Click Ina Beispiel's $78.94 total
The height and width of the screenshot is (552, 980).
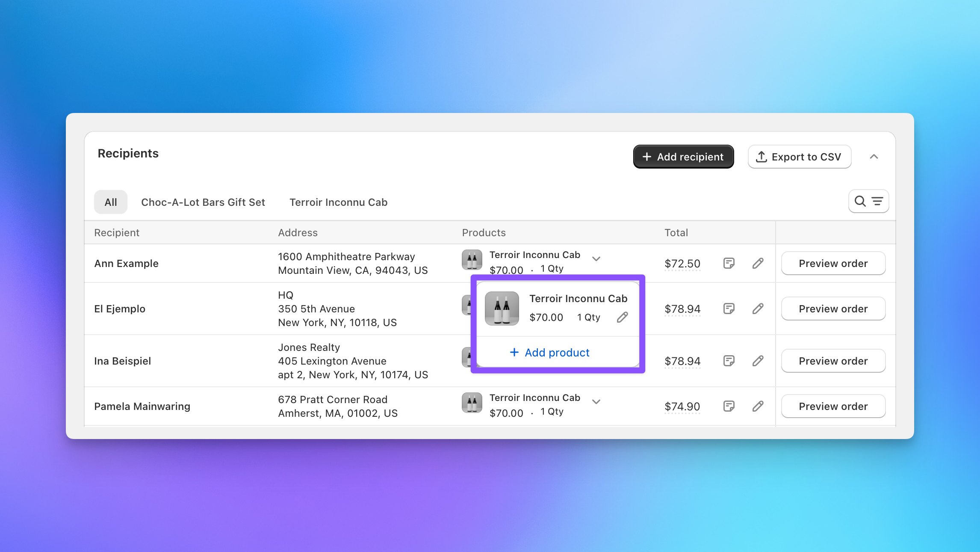[x=682, y=361]
